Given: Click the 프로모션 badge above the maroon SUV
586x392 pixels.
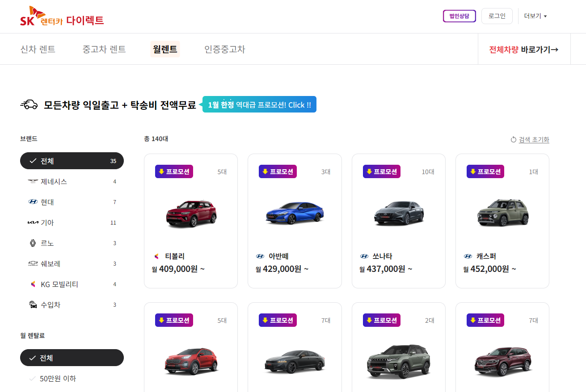Looking at the screenshot, I should click(x=485, y=320).
